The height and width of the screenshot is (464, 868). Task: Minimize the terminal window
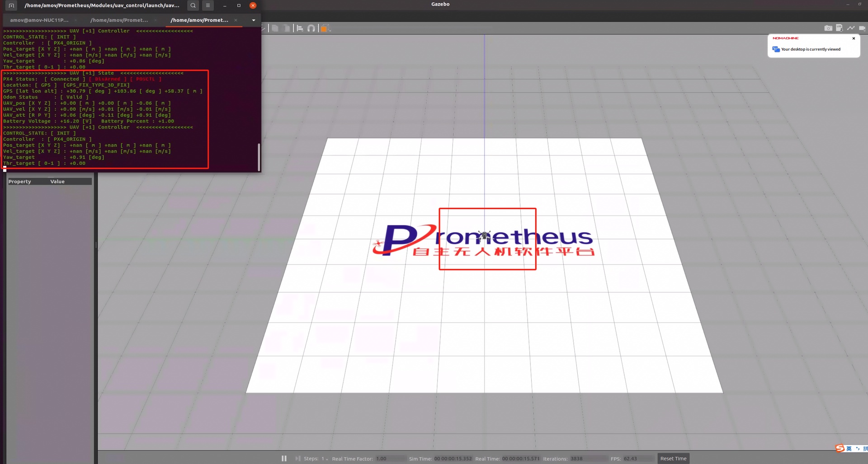225,5
